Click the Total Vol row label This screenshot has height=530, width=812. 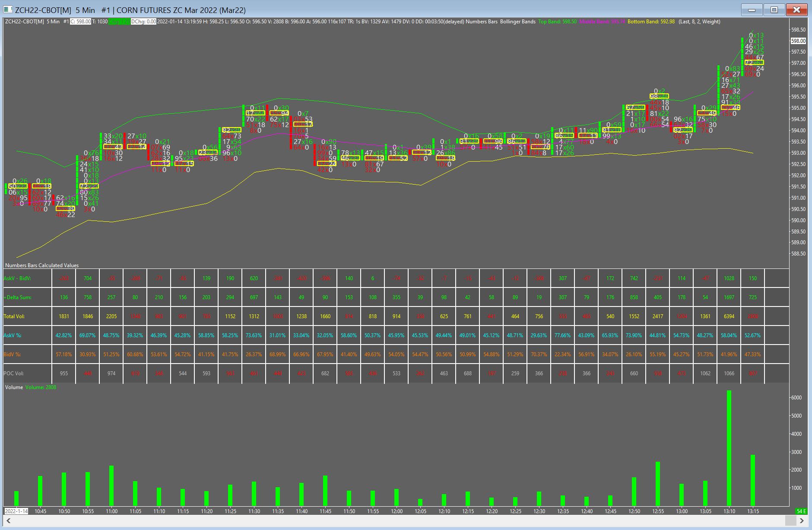coord(14,316)
